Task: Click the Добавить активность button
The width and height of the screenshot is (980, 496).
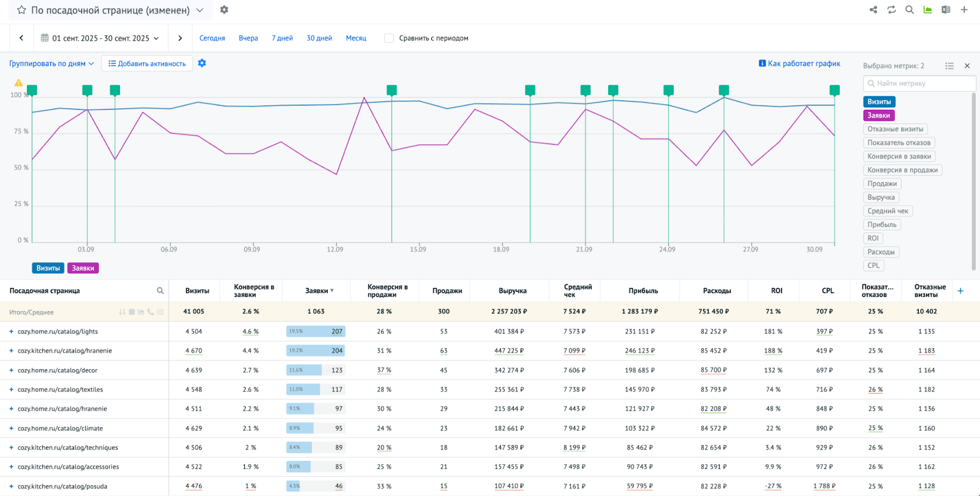Action: (147, 63)
